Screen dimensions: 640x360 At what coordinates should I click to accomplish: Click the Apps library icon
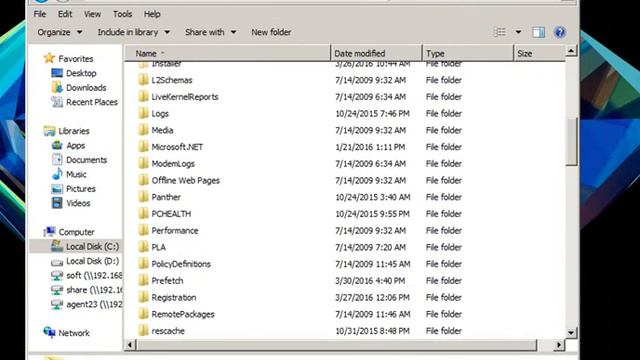(57, 145)
